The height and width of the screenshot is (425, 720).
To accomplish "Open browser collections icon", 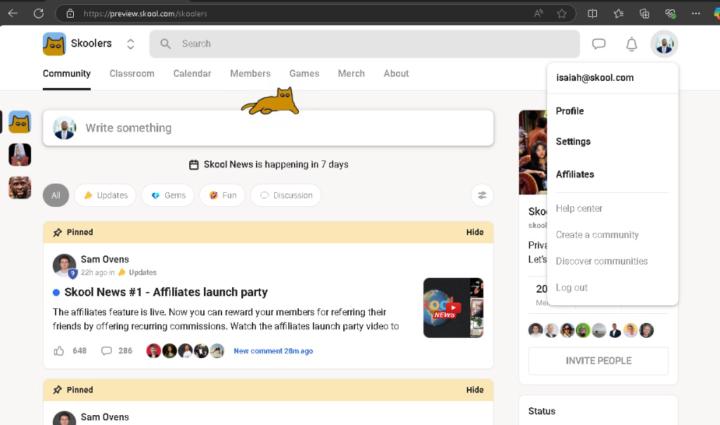I will click(644, 13).
